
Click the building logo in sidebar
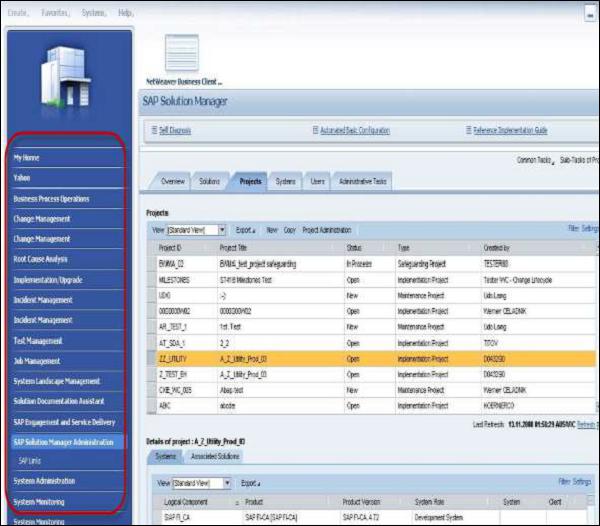point(67,76)
